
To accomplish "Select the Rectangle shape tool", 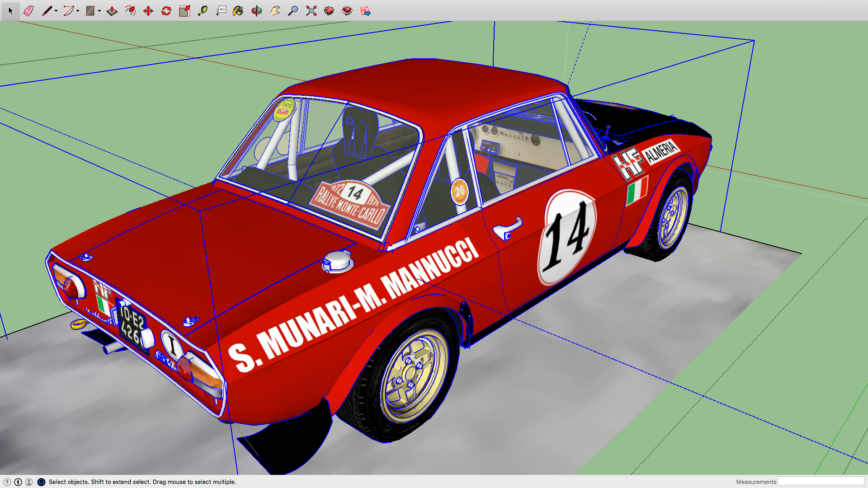I will coord(90,11).
